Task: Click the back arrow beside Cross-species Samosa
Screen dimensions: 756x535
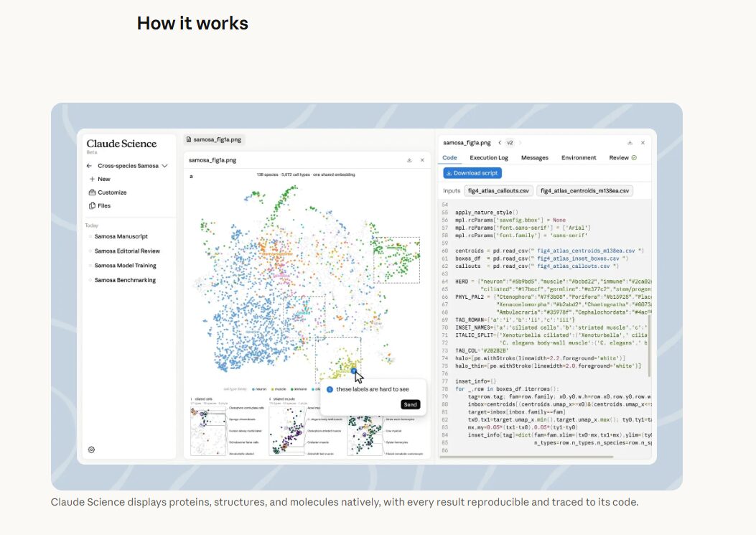Action: pos(89,165)
